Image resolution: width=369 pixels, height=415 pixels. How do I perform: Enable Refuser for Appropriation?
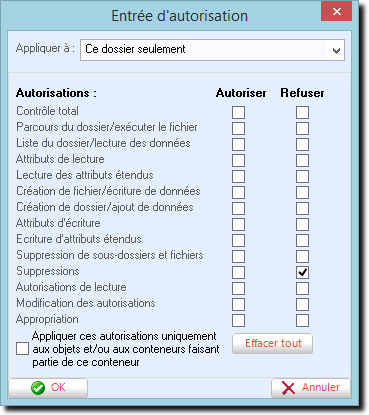(x=302, y=320)
